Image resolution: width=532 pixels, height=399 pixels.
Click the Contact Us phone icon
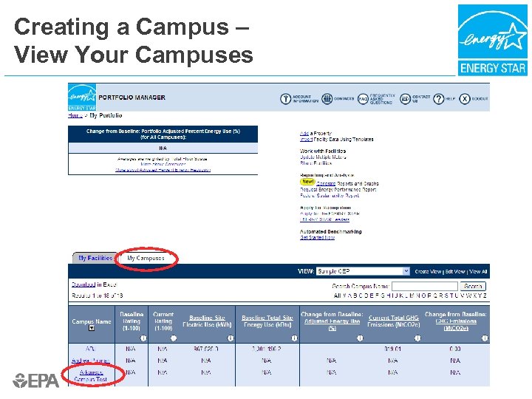pyautogui.click(x=405, y=99)
